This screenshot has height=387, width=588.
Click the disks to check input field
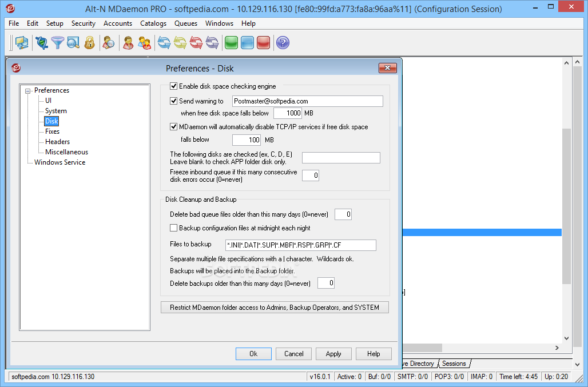pyautogui.click(x=341, y=158)
